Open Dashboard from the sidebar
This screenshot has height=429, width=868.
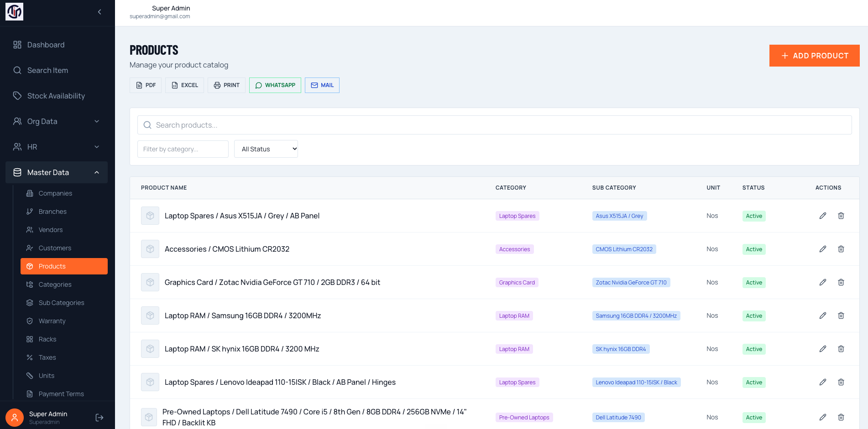click(57, 45)
